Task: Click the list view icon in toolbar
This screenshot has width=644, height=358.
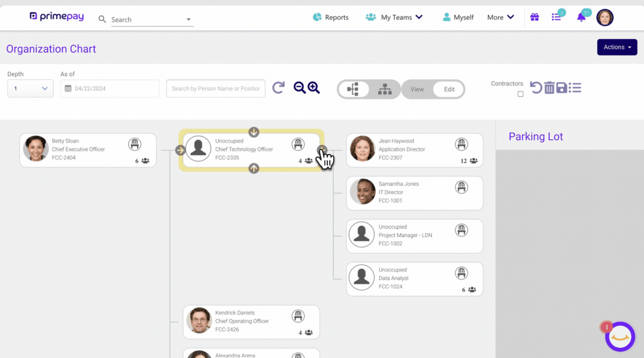Action: (575, 88)
